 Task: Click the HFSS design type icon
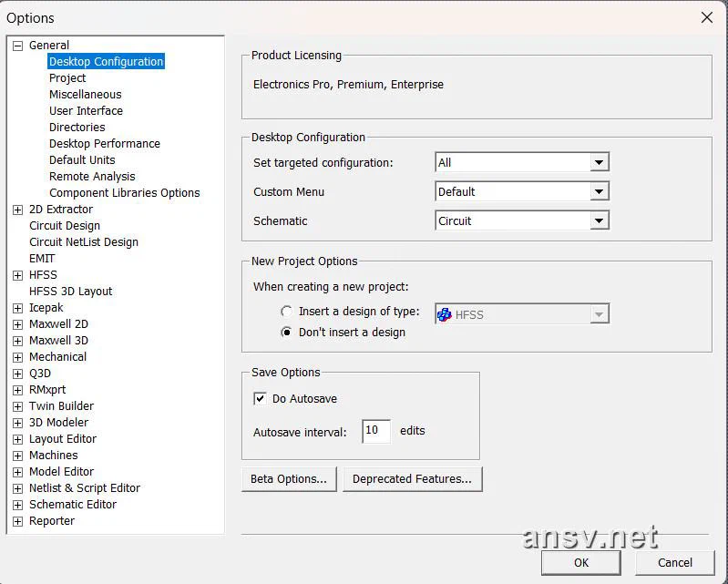click(x=445, y=314)
